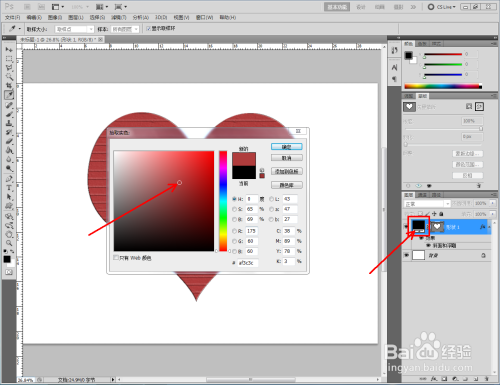
Task: Click the delete mask trash icon
Action: [479, 185]
